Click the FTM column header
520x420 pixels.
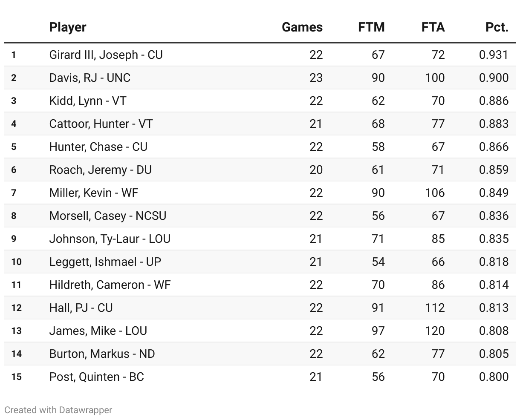(371, 27)
